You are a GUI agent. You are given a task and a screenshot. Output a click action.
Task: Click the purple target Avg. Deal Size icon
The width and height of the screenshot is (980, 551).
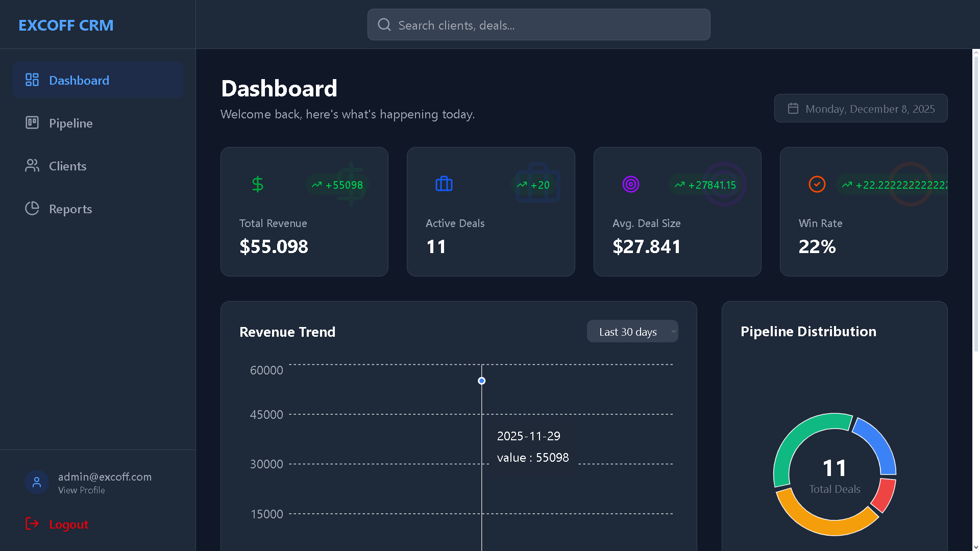click(630, 184)
